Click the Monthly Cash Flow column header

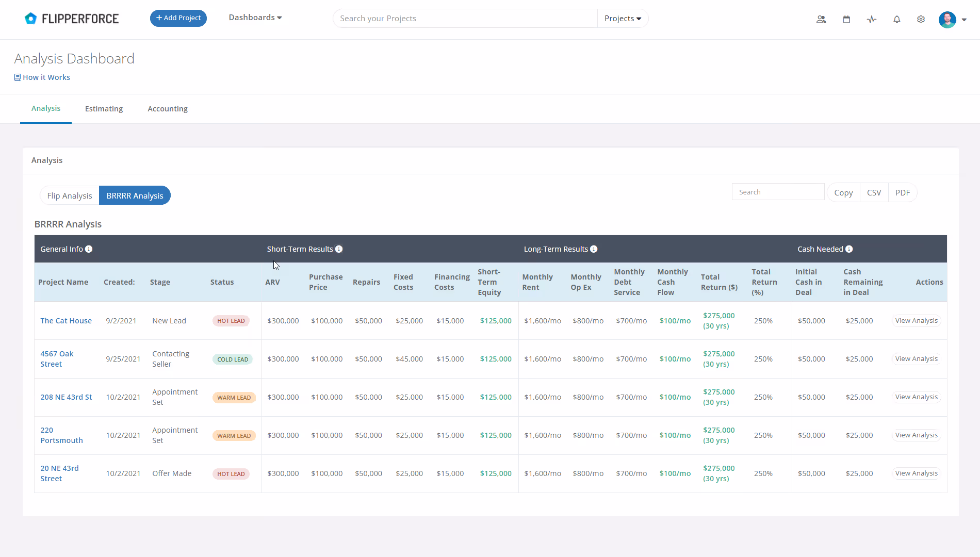click(672, 282)
